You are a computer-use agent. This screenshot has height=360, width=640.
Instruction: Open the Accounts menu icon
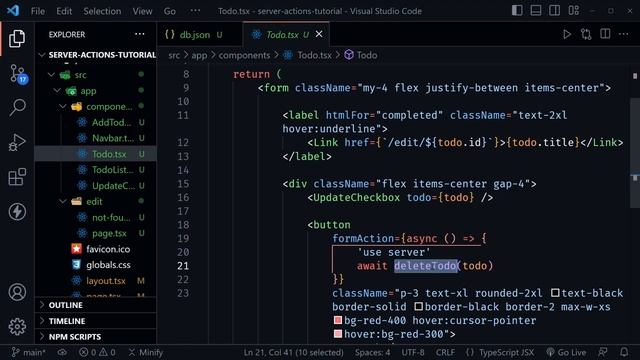pyautogui.click(x=17, y=292)
